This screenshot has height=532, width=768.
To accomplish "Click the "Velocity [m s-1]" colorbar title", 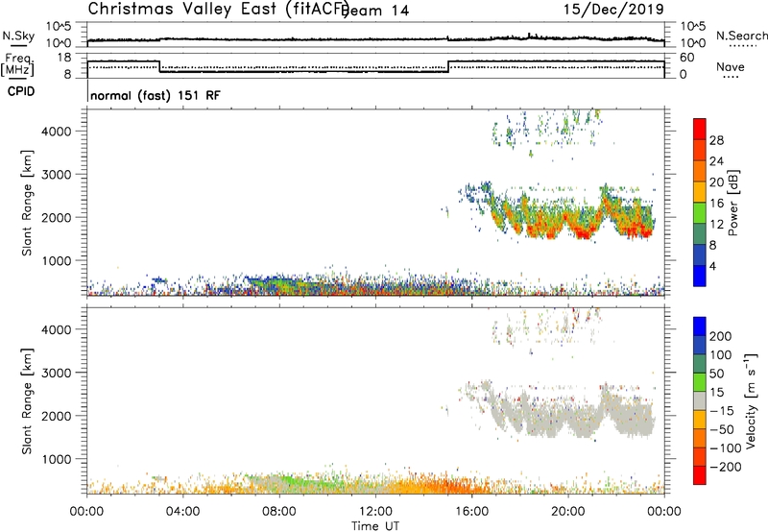I will (x=751, y=400).
